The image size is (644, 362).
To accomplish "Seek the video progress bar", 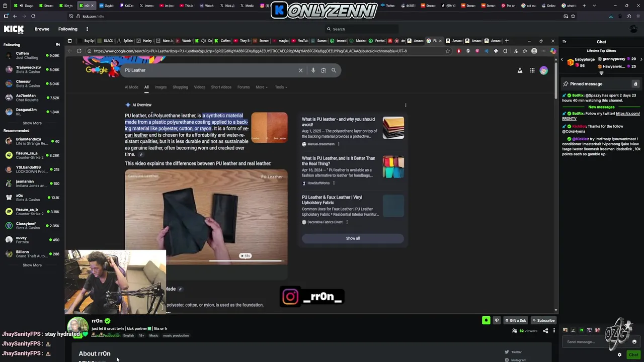I will (x=245, y=260).
